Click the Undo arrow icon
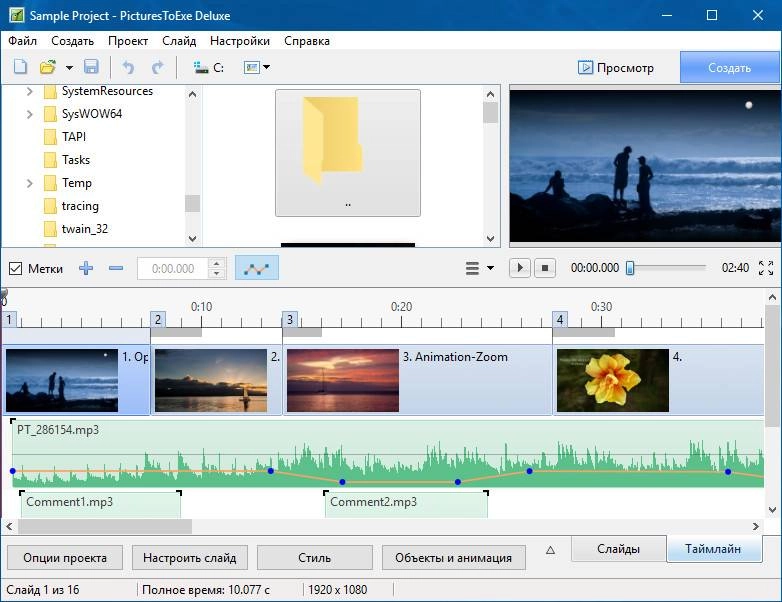 tap(128, 67)
